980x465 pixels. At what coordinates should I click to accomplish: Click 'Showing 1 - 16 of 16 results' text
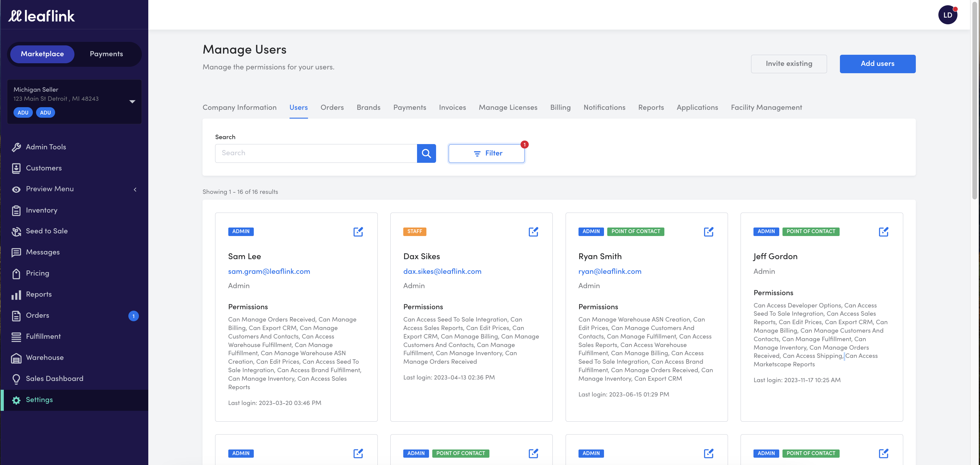pyautogui.click(x=240, y=192)
